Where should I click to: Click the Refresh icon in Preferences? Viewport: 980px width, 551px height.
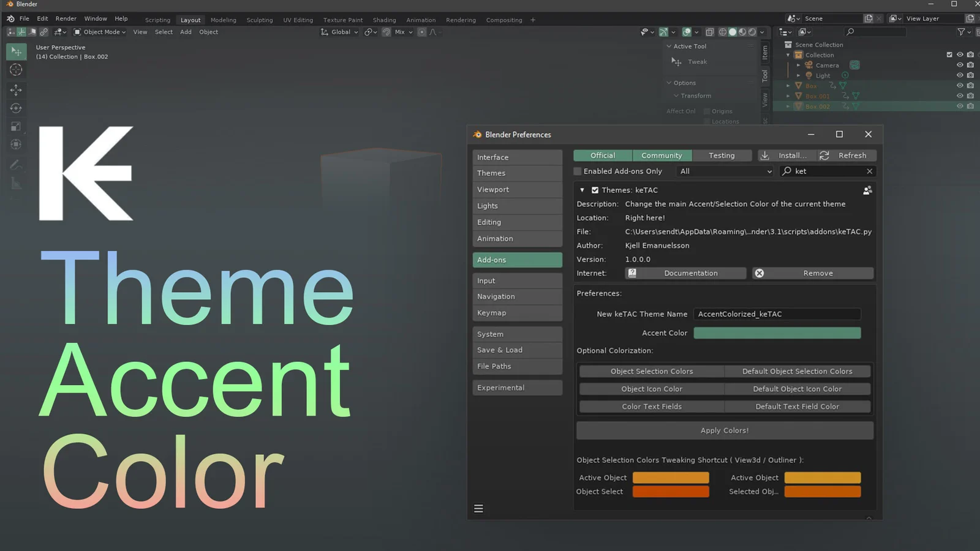pos(824,156)
